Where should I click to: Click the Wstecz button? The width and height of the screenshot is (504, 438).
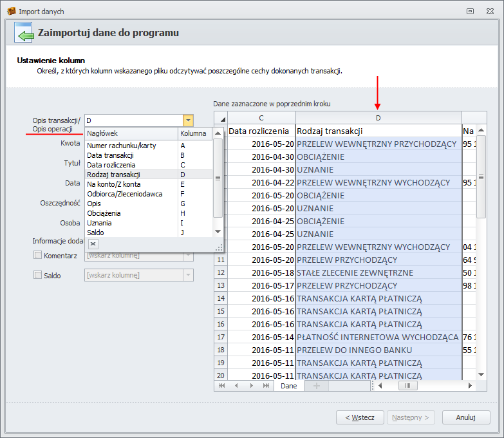click(x=360, y=417)
